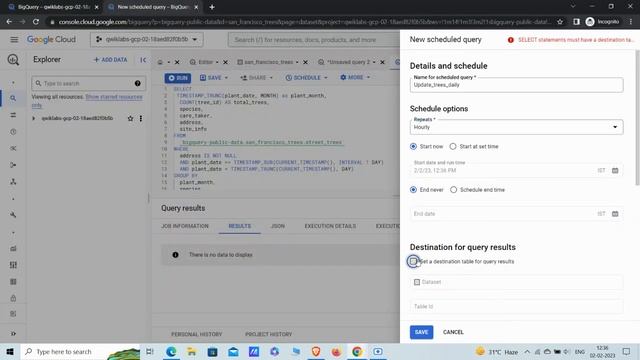Open the Google Cloud navigation hamburger menu

[14, 40]
